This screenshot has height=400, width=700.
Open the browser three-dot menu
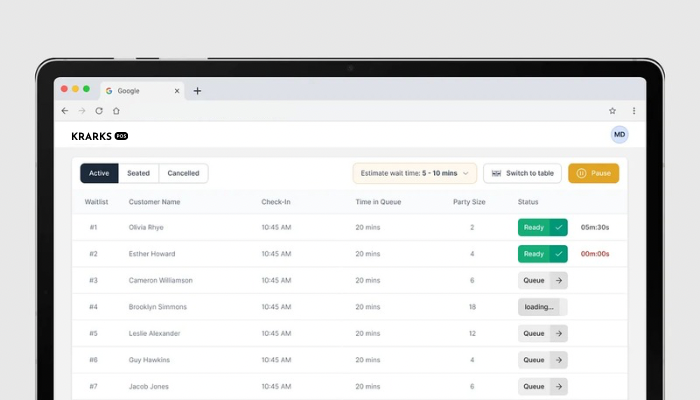634,111
